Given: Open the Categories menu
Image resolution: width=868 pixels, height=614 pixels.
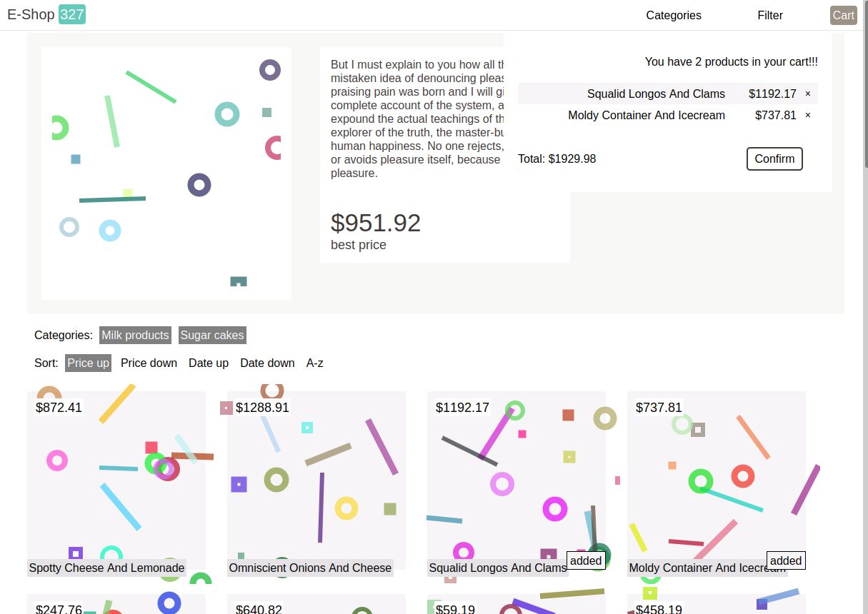Looking at the screenshot, I should 674,15.
